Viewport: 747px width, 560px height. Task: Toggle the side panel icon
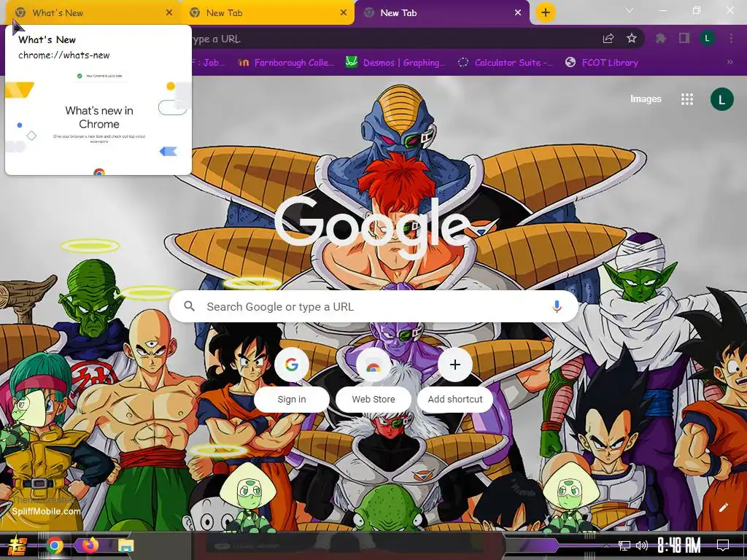684,39
